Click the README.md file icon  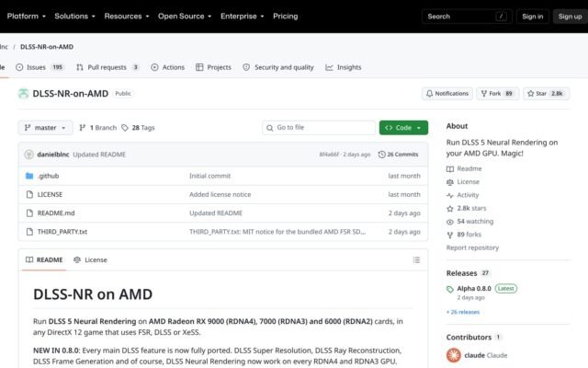(29, 213)
